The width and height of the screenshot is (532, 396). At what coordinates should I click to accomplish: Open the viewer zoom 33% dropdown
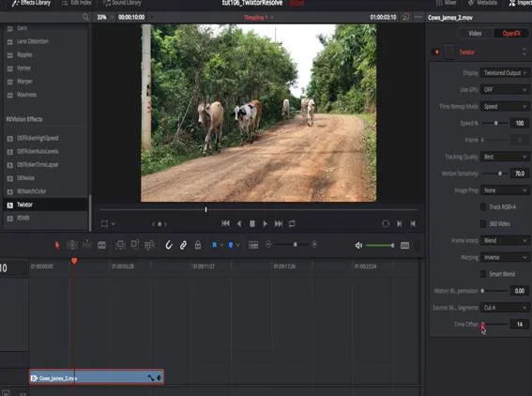coord(104,17)
